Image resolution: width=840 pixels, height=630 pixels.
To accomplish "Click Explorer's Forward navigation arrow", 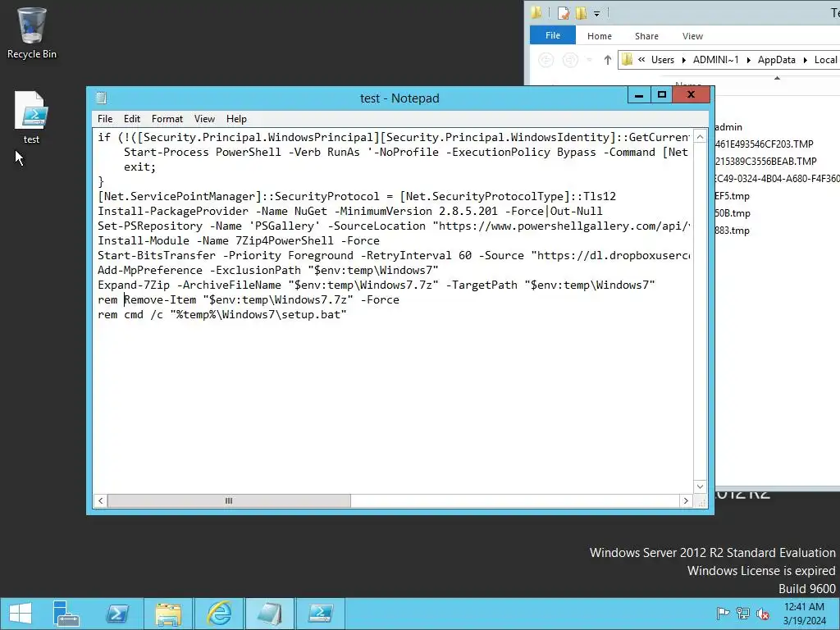I will [x=570, y=60].
